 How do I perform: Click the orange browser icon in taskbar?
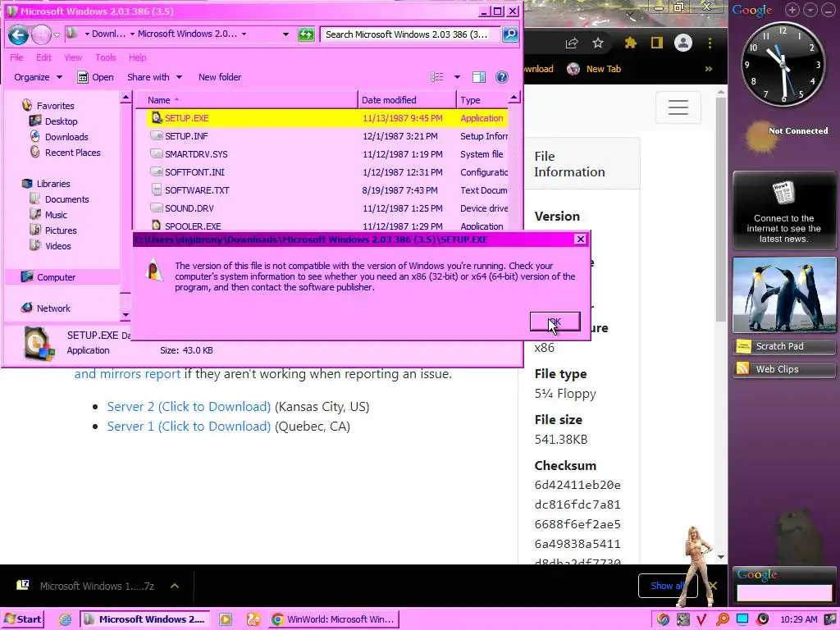pyautogui.click(x=253, y=619)
